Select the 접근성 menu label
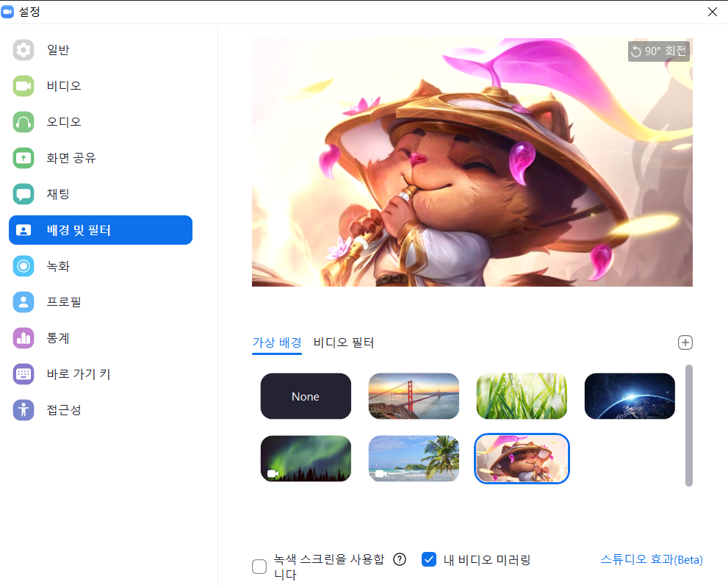728x585 pixels. (x=64, y=410)
